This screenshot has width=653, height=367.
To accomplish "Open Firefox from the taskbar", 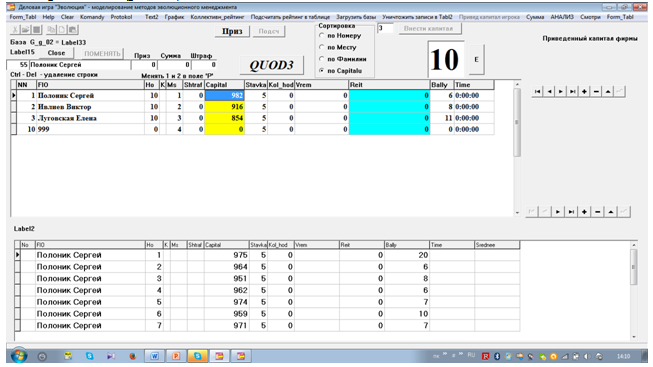I will click(x=132, y=356).
